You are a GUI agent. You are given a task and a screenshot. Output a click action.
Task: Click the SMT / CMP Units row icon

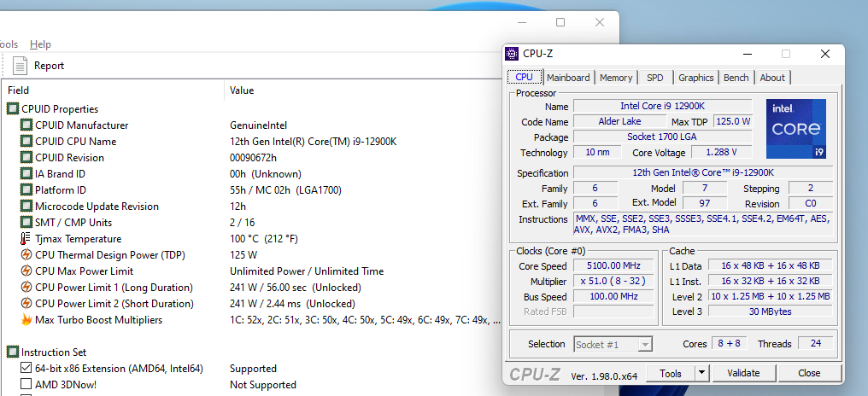coord(26,223)
